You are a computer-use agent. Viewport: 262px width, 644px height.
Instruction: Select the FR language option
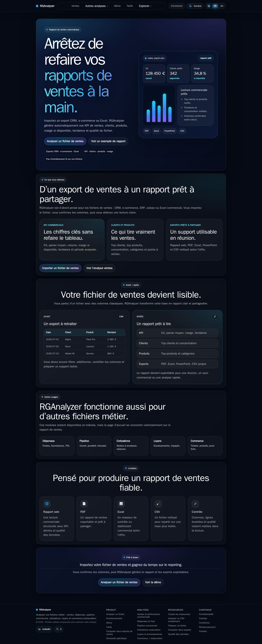click(x=215, y=6)
